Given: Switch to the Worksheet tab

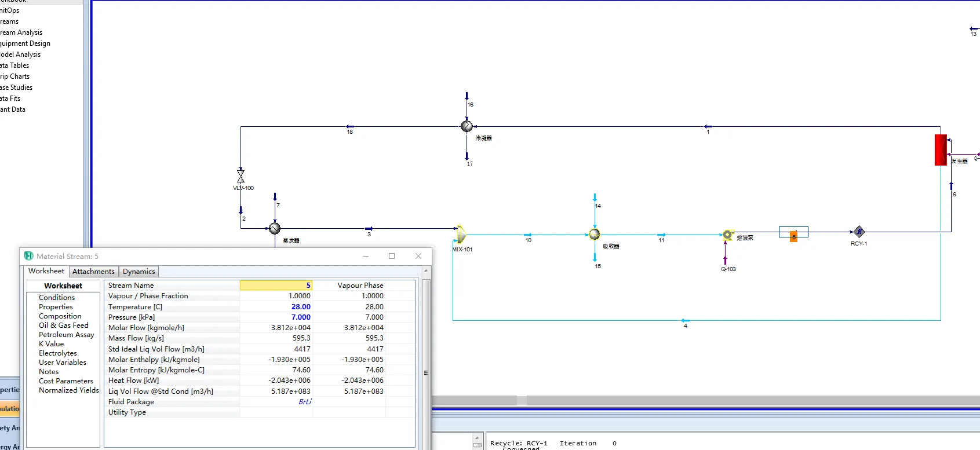Looking at the screenshot, I should pyautogui.click(x=46, y=271).
